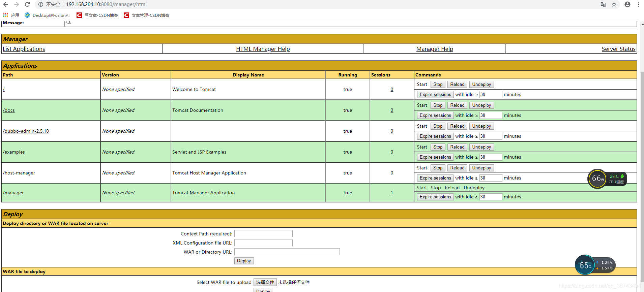Click the 66% CPU temperature floating widget

pos(607,179)
